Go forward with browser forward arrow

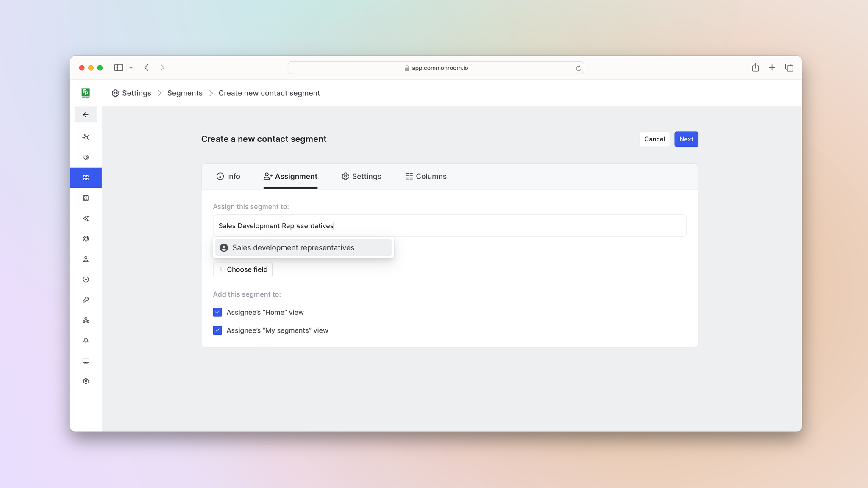162,68
